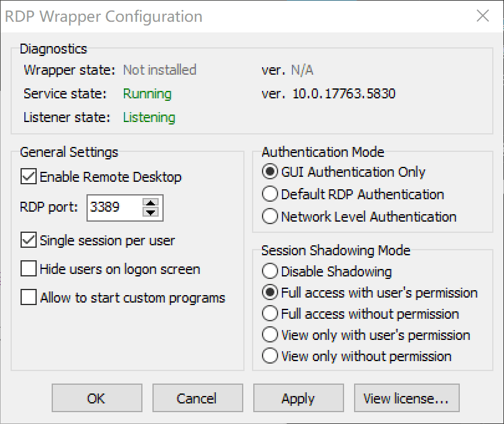
Task: Select Full access with user's permission
Action: pos(269,293)
